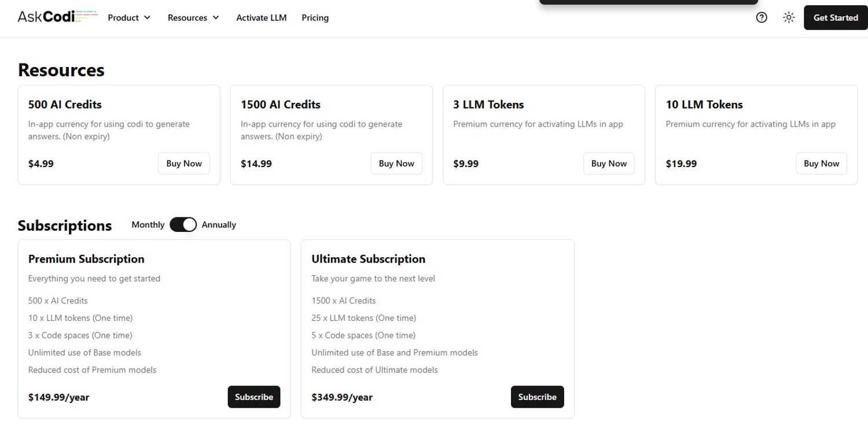
Task: Select the Monthly billing label
Action: [x=148, y=224]
